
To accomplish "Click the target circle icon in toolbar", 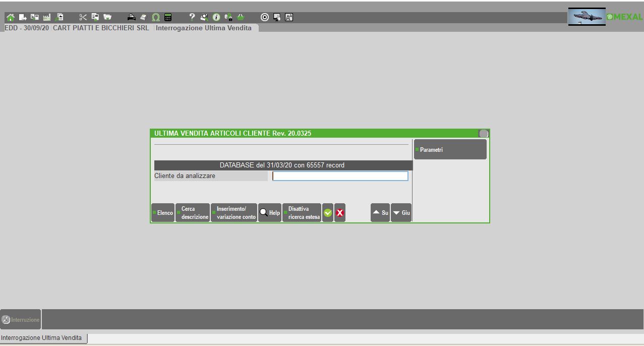I will [x=265, y=18].
